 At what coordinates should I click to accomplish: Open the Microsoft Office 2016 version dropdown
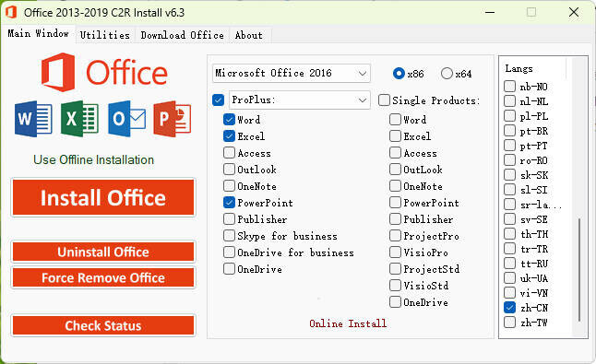(292, 73)
